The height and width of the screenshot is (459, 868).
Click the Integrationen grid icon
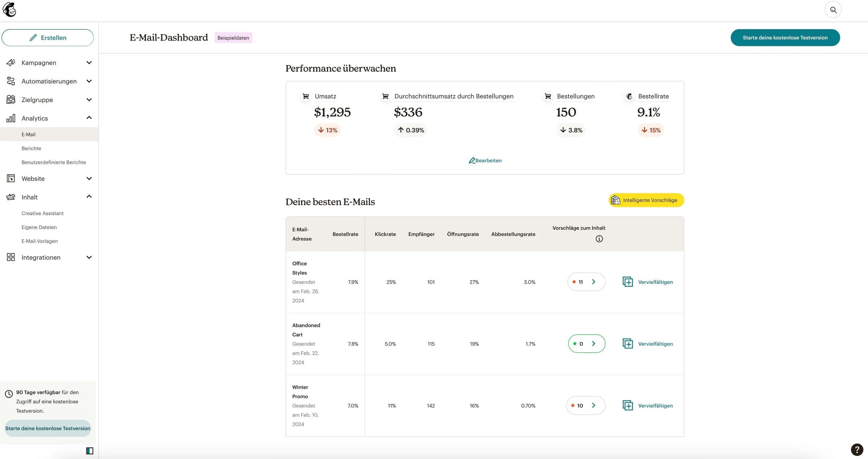11,257
